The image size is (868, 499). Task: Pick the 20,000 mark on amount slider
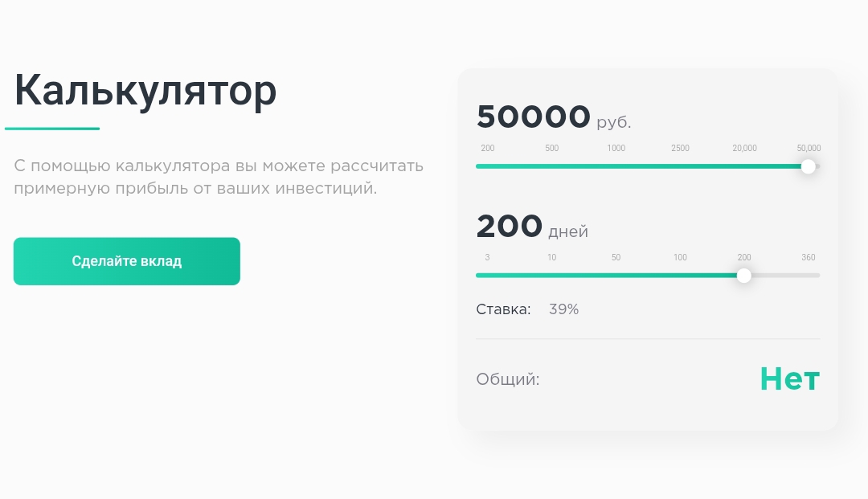pos(744,149)
